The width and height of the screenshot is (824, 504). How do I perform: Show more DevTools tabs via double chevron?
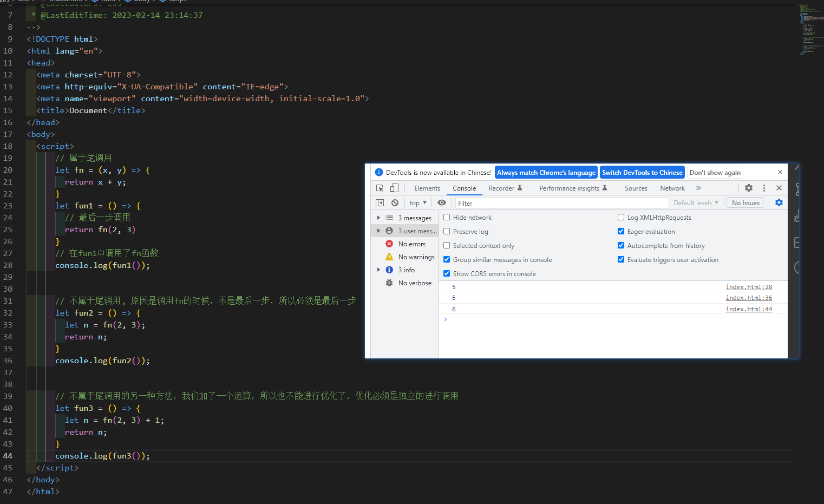click(x=698, y=188)
